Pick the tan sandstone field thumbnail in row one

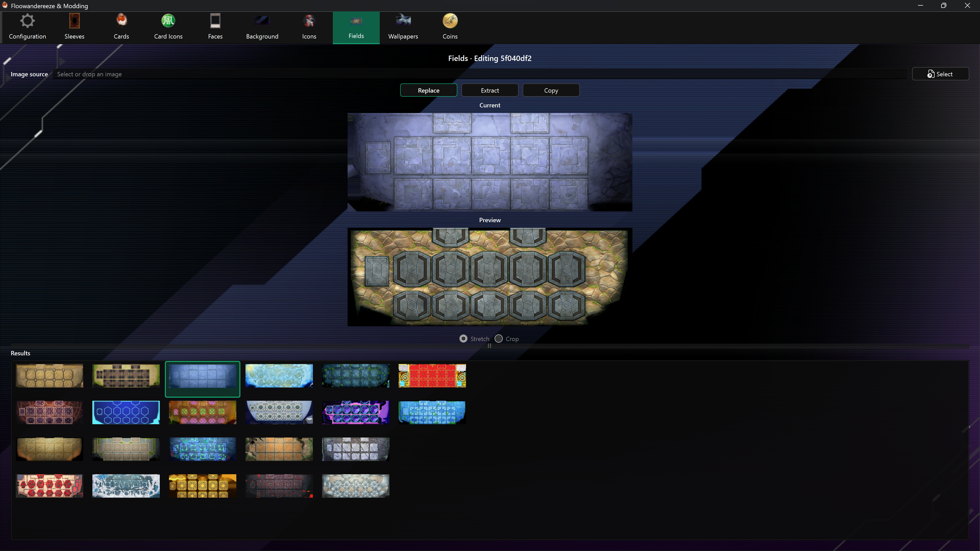point(50,376)
